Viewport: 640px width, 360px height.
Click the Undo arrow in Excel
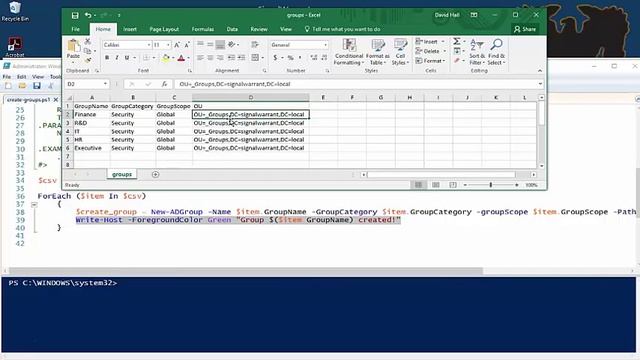[x=88, y=16]
